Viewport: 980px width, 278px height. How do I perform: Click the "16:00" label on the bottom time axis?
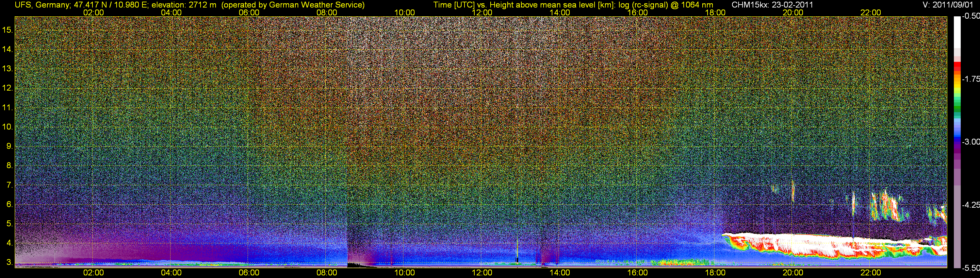tap(638, 273)
